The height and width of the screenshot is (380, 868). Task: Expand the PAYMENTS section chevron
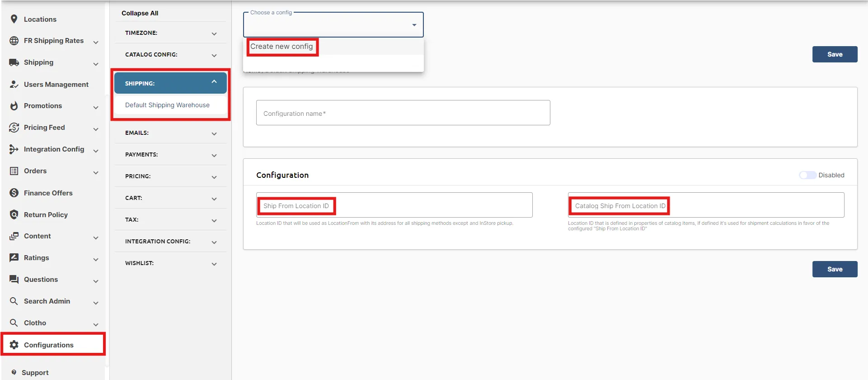coord(214,156)
